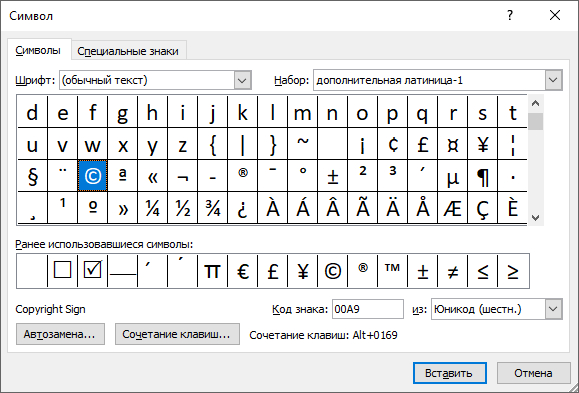Select the ½ fraction symbol
The image size is (579, 393).
[182, 208]
